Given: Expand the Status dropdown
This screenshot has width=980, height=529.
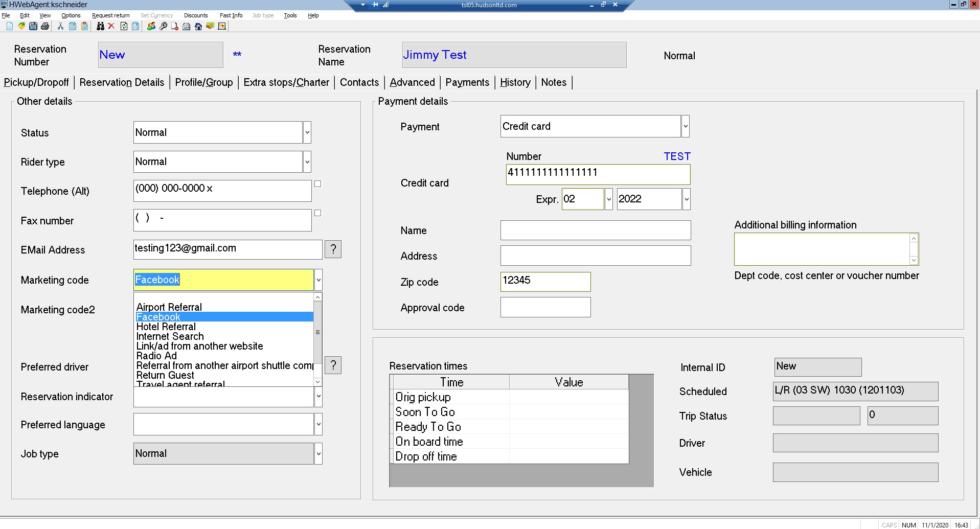Looking at the screenshot, I should click(307, 133).
